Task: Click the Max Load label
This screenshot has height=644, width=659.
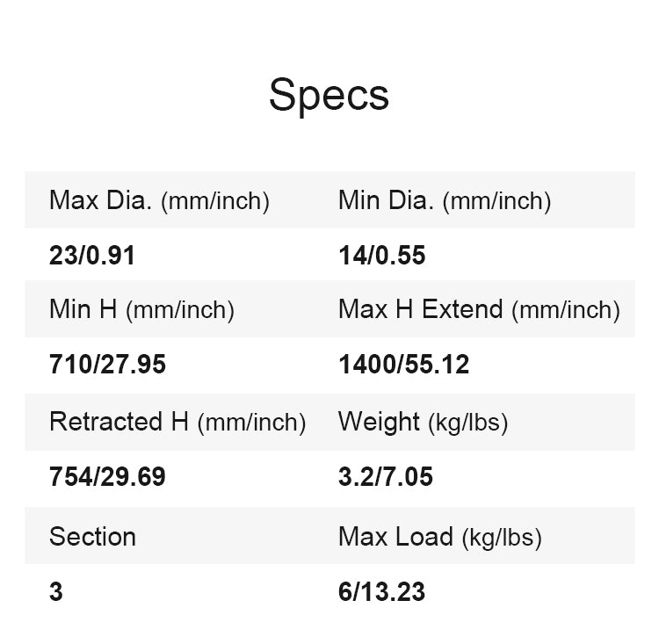Action: pyautogui.click(x=395, y=537)
